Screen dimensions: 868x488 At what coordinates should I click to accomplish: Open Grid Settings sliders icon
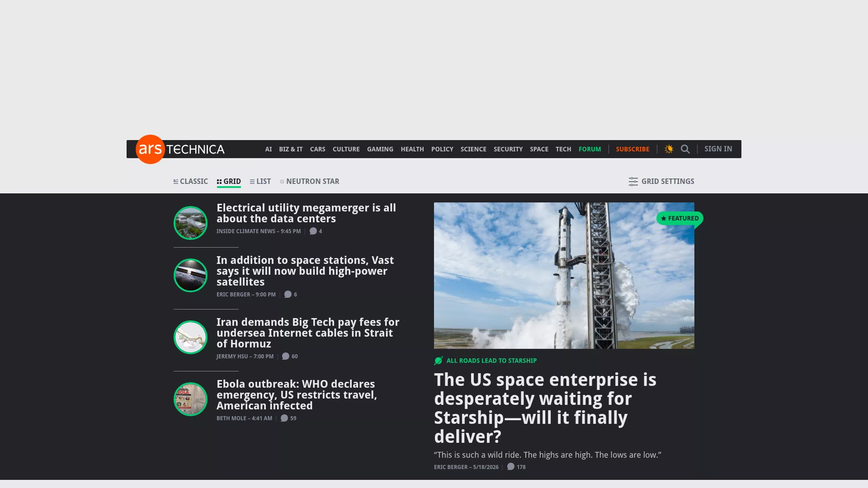633,182
